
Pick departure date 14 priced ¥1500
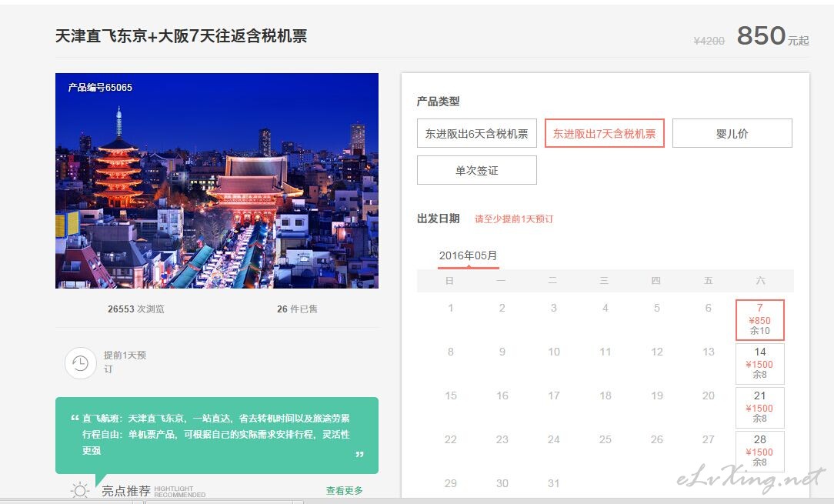[x=759, y=363]
